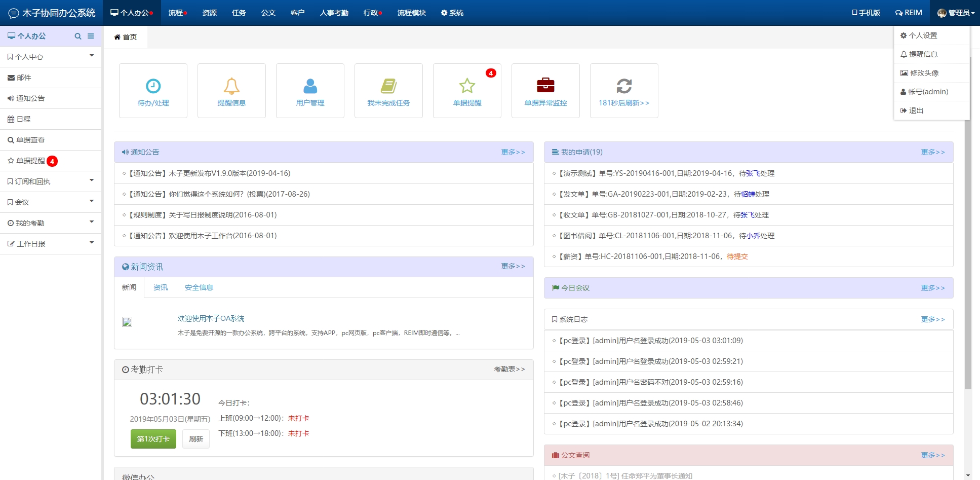Click 退出 to log out
This screenshot has width=980, height=480.
(x=932, y=110)
